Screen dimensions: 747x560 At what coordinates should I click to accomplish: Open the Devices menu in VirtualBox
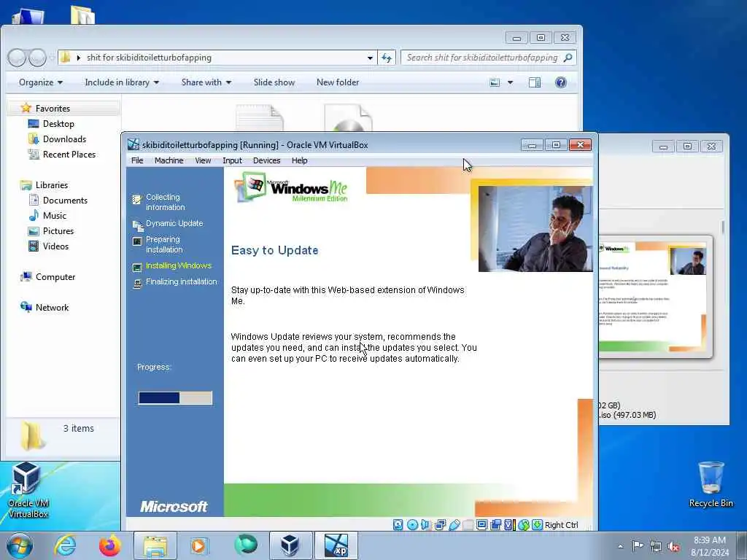(267, 160)
